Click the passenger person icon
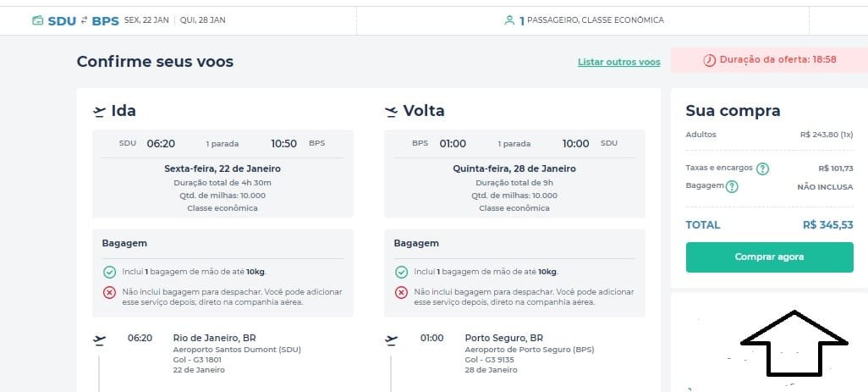 pos(509,20)
